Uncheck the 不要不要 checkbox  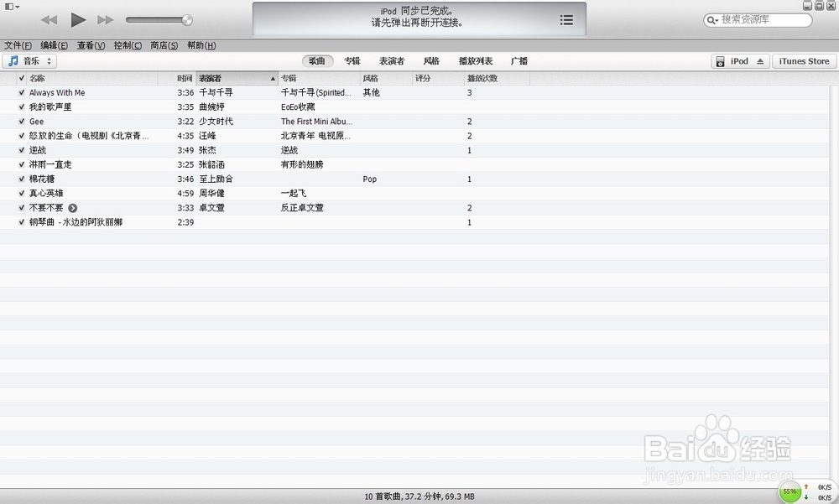point(22,208)
